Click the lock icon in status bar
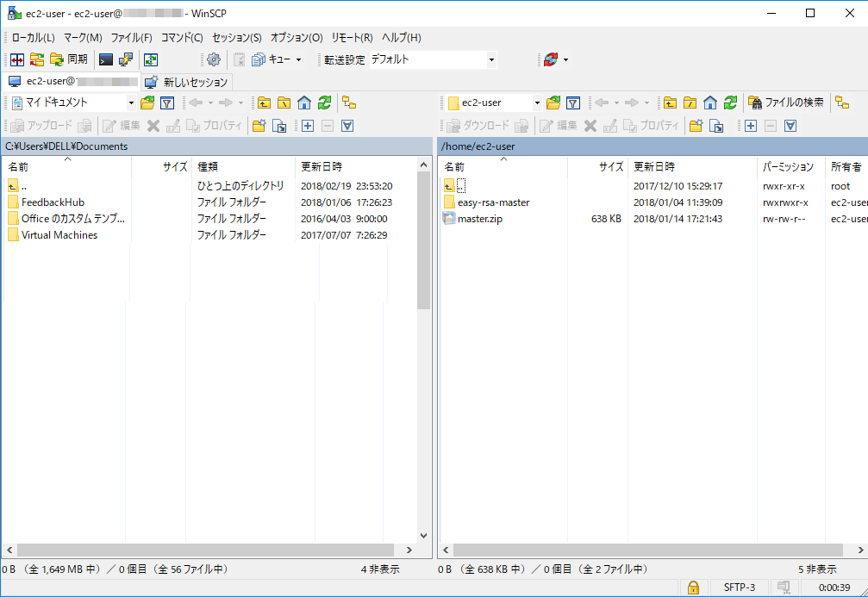The height and width of the screenshot is (597, 868). (693, 587)
